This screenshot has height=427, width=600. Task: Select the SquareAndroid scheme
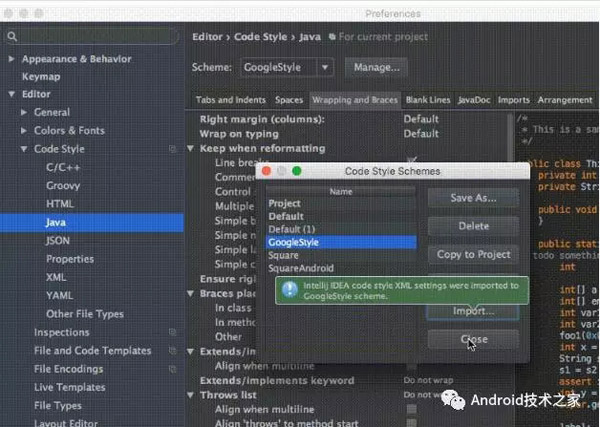341,268
